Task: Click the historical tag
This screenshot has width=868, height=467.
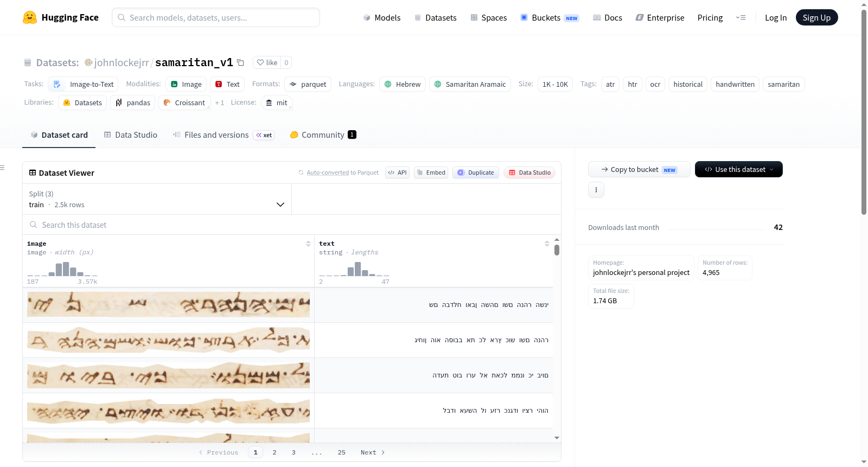Action: [688, 84]
